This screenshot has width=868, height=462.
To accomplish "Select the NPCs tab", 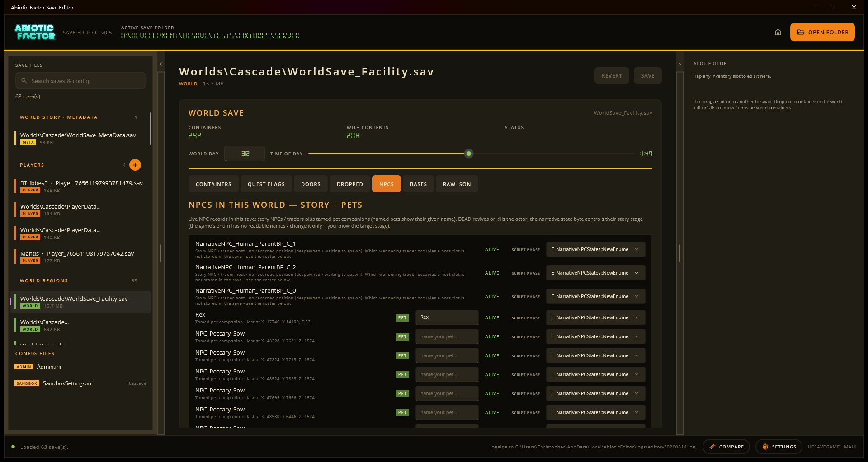I will (x=387, y=184).
